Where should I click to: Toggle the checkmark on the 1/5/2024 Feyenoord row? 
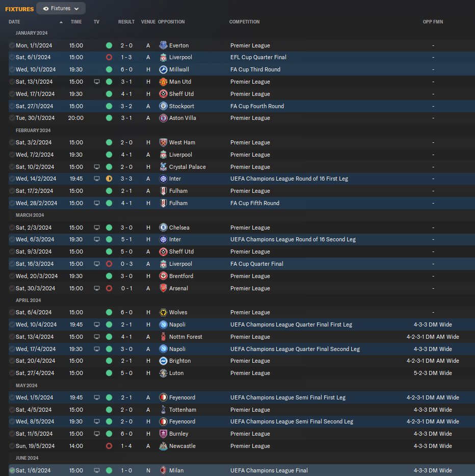pos(12,397)
